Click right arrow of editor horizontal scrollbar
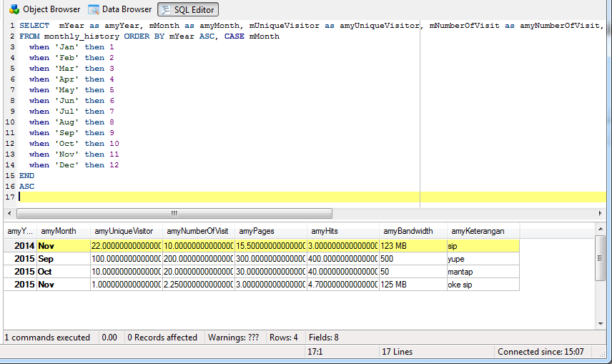The width and height of the screenshot is (612, 364). [601, 213]
